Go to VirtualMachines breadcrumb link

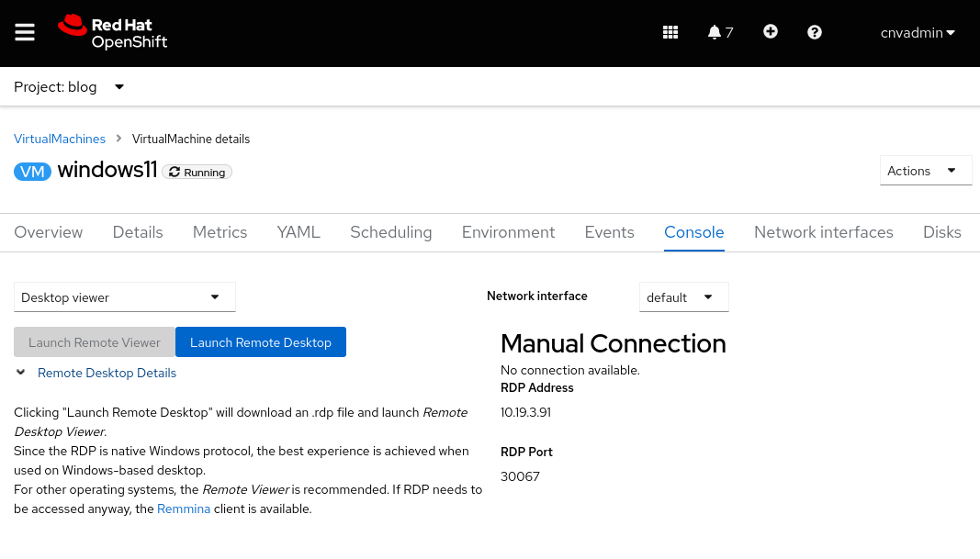coord(60,139)
